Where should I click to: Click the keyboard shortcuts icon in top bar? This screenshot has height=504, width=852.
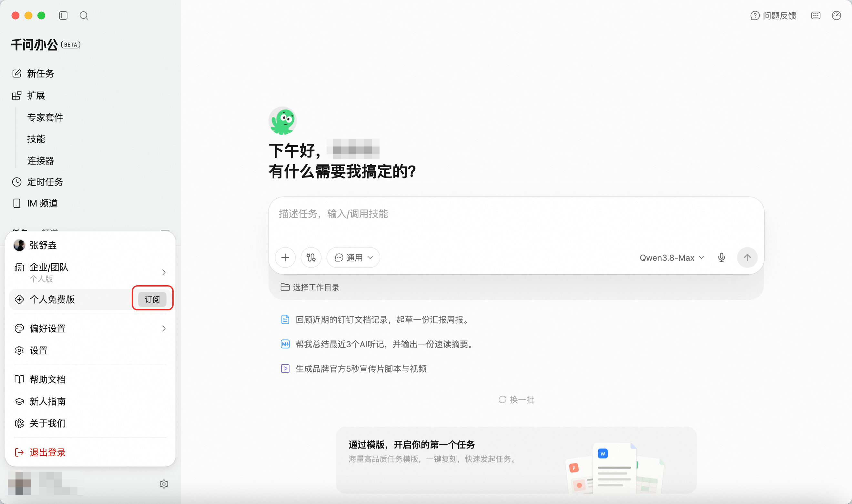816,15
